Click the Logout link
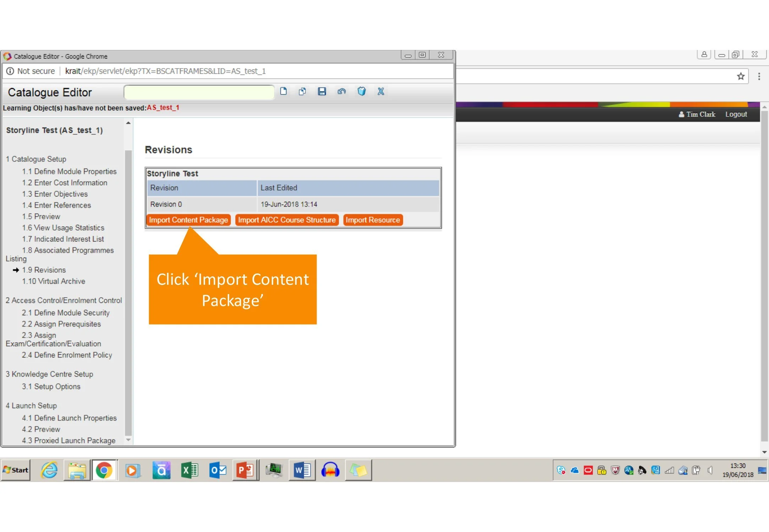This screenshot has width=769, height=532. coord(736,114)
